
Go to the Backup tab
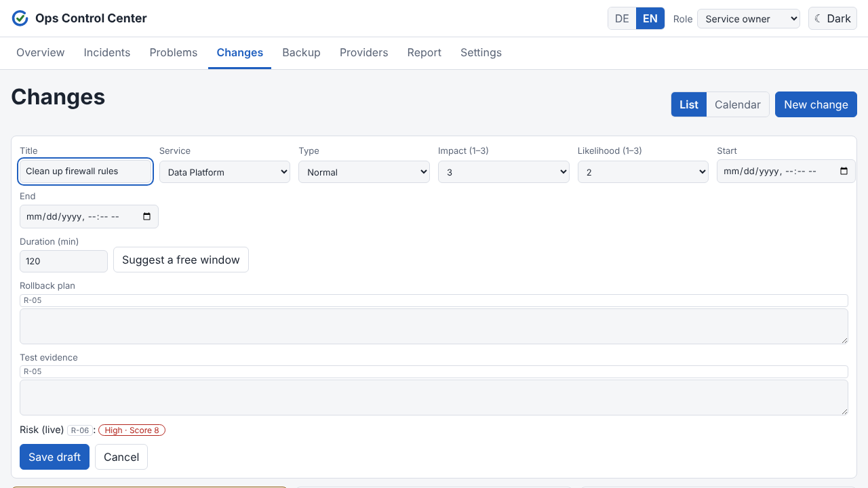302,52
